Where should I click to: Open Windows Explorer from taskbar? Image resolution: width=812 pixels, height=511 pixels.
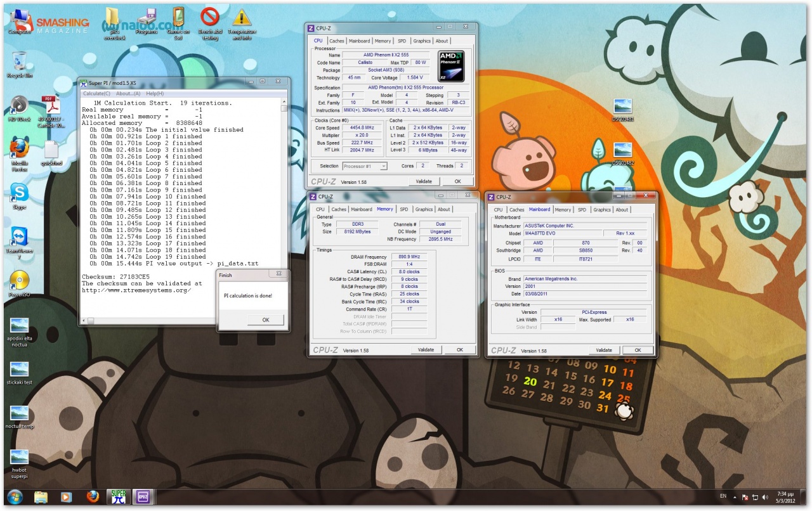[x=41, y=496]
